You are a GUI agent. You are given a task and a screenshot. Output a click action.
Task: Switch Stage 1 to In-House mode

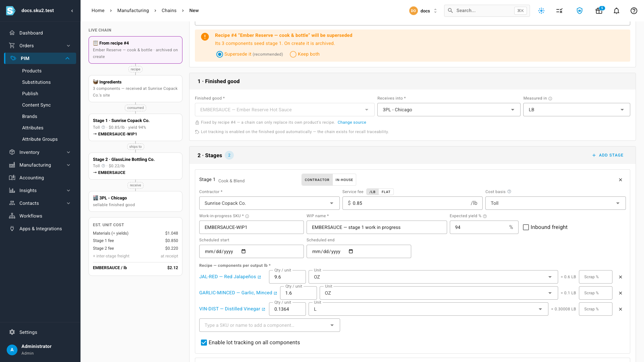tap(344, 180)
